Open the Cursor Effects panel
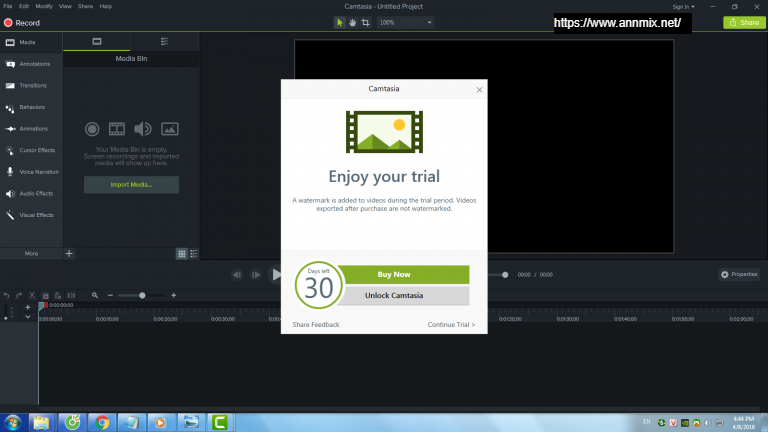 (x=31, y=150)
